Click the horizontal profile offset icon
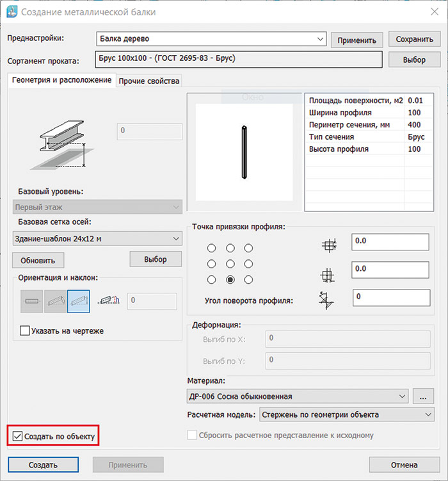 329,245
